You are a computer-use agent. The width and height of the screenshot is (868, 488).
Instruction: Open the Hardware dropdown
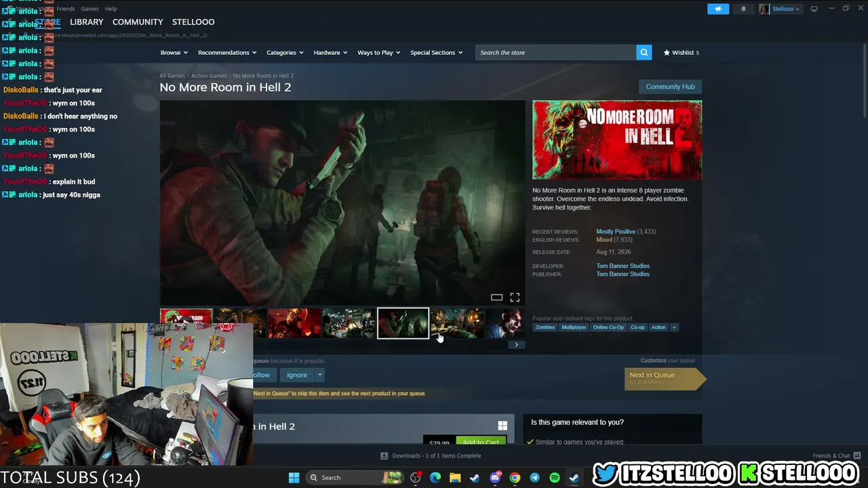coord(330,52)
